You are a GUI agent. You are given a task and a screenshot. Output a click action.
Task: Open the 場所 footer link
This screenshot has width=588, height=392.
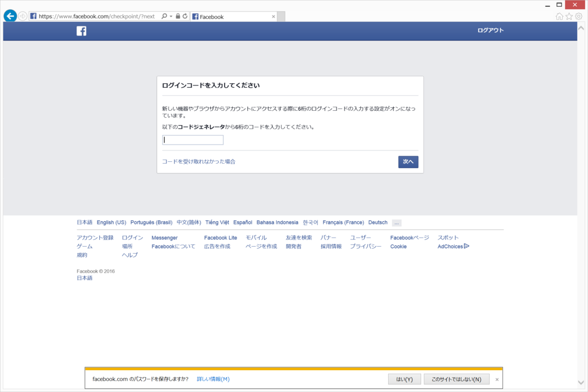[x=127, y=246]
